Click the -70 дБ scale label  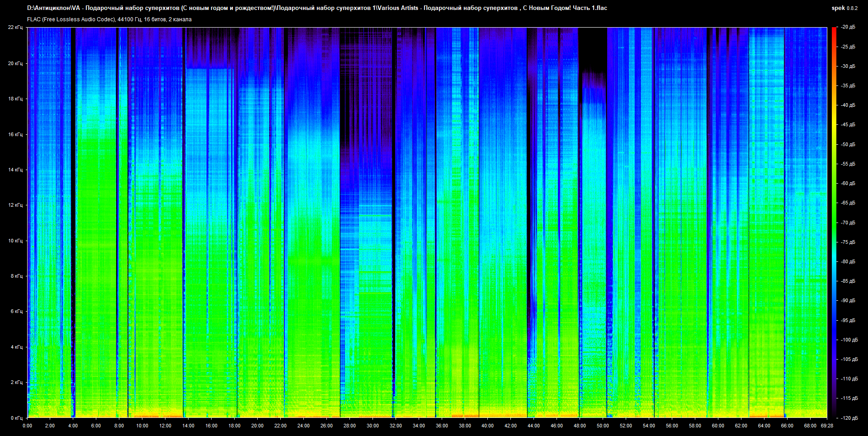(848, 223)
